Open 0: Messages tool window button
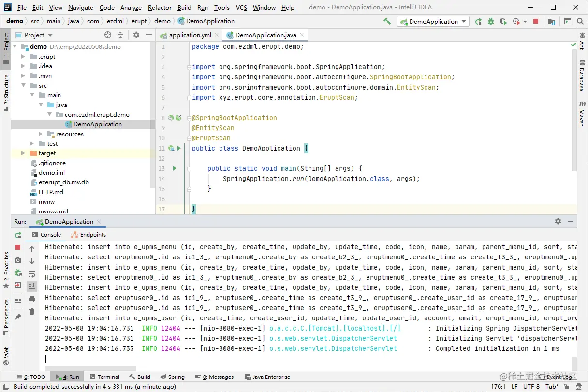 [x=214, y=377]
